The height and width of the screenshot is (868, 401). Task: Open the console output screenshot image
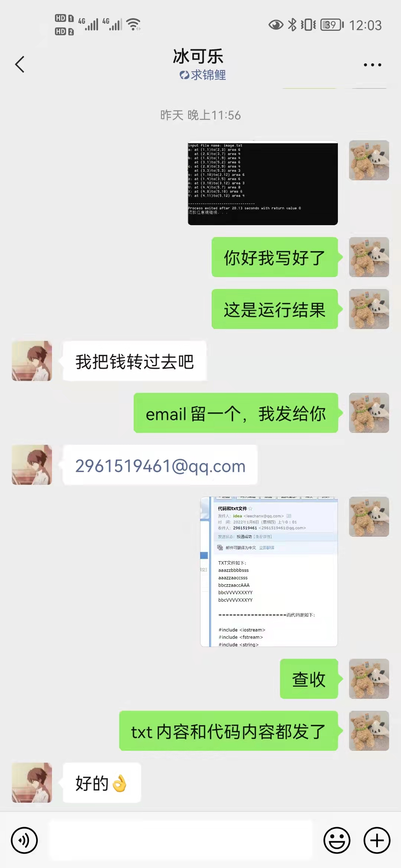pos(263,183)
